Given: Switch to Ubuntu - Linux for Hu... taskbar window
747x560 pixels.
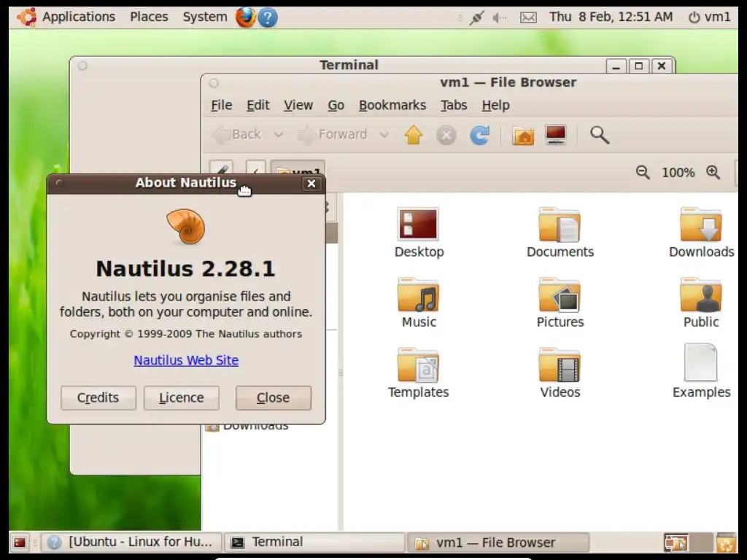Looking at the screenshot, I should click(x=131, y=542).
